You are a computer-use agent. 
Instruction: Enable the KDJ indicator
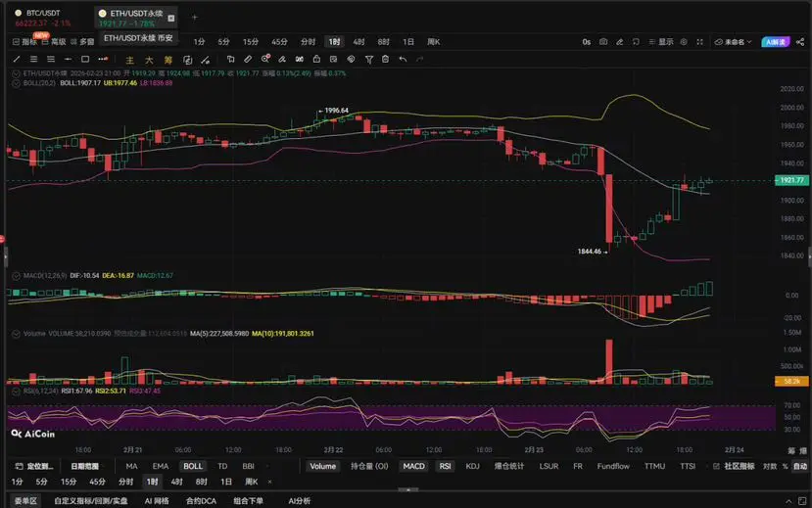point(472,466)
